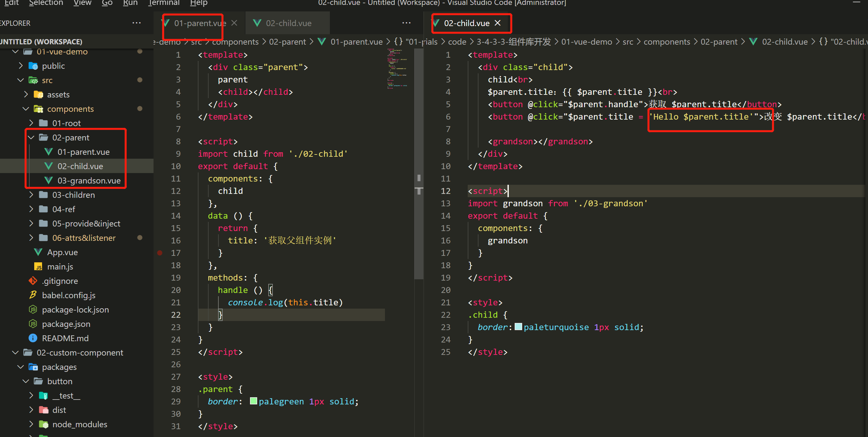Image resolution: width=868 pixels, height=437 pixels.
Task: Click the JS icon of main.js
Action: pyautogui.click(x=38, y=267)
